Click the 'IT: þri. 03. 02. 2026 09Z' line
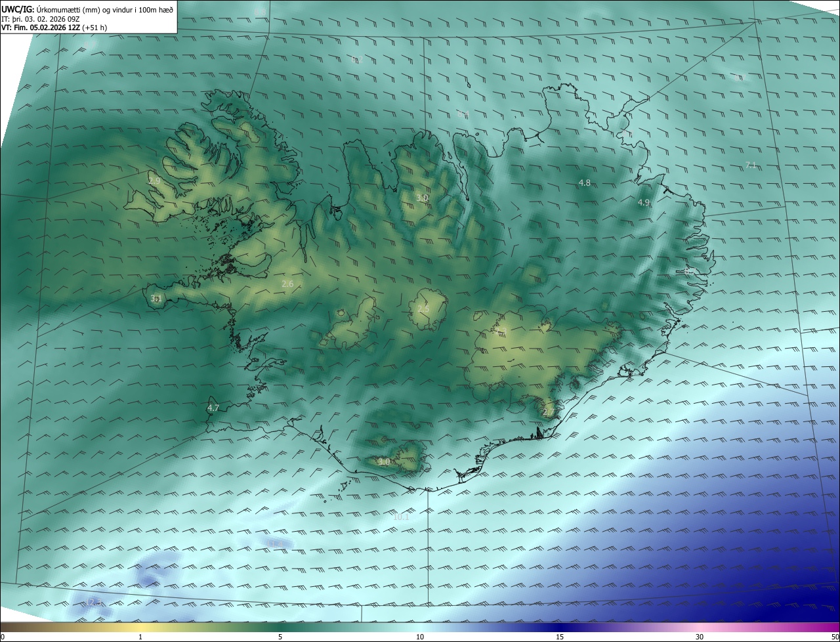840x642 pixels. pos(40,19)
